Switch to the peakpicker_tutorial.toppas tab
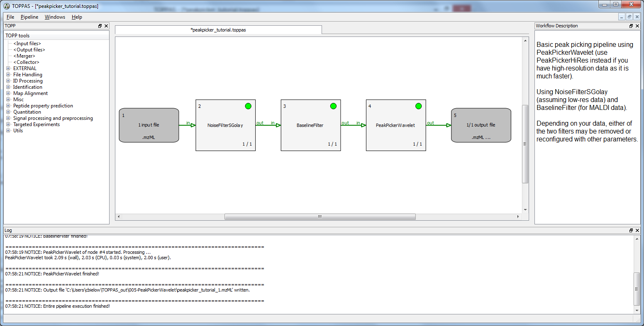Screen dimensions: 644x326 pyautogui.click(x=218, y=30)
